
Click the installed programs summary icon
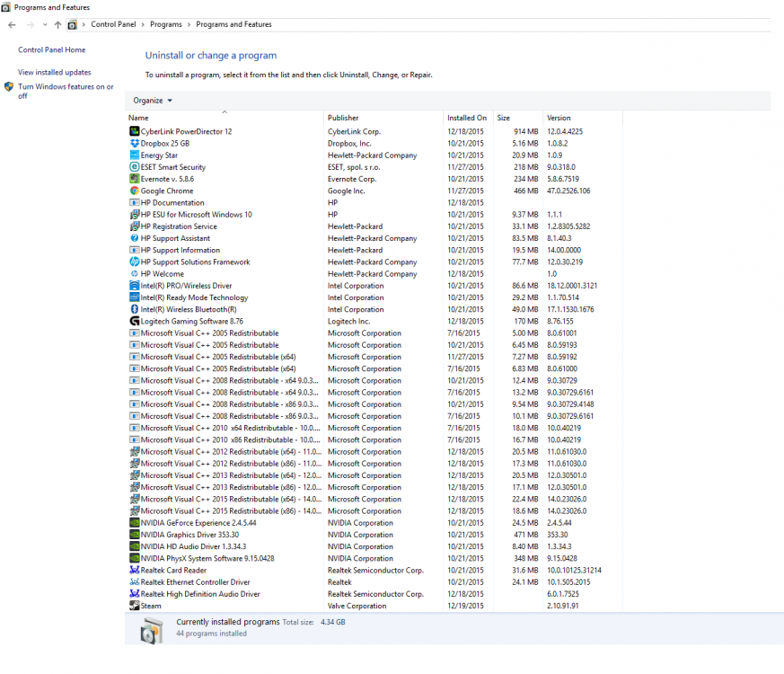click(152, 631)
